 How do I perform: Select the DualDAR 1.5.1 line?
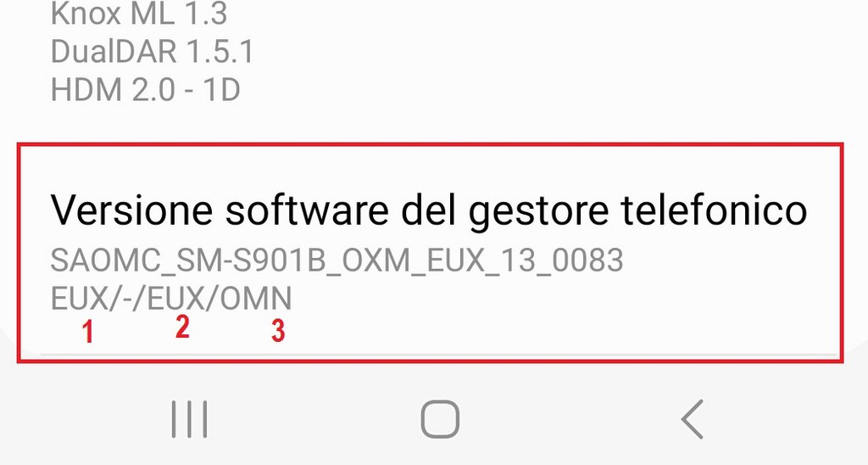point(152,52)
